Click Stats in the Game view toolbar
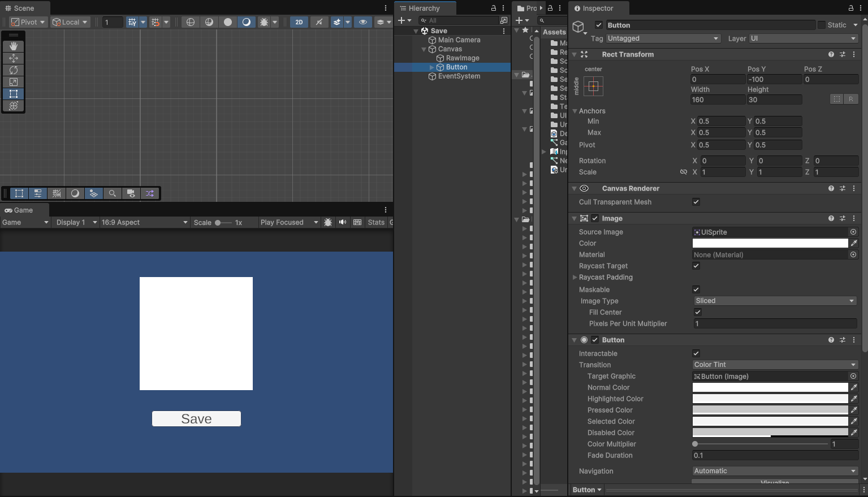This screenshot has width=868, height=497. (x=376, y=222)
